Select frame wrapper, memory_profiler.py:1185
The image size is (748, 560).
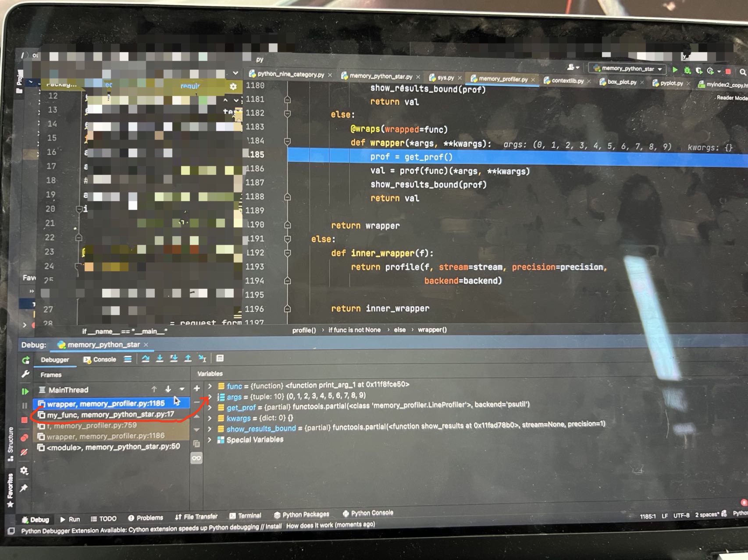click(111, 403)
